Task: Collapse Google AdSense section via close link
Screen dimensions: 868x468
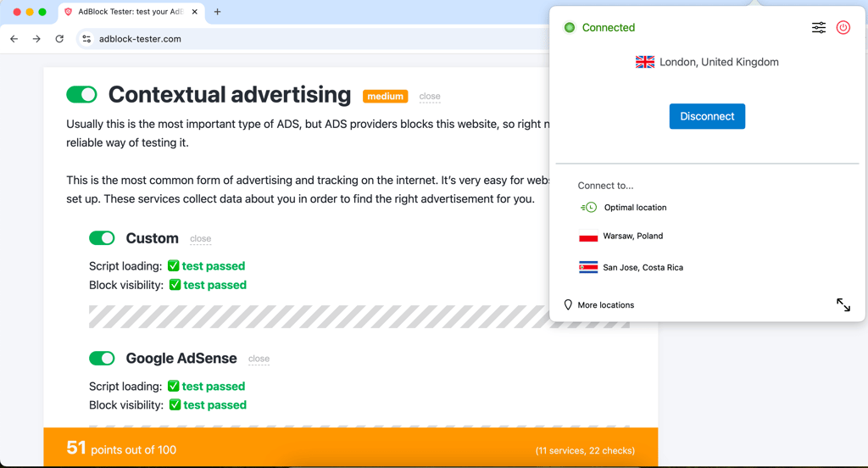Action: 259,359
